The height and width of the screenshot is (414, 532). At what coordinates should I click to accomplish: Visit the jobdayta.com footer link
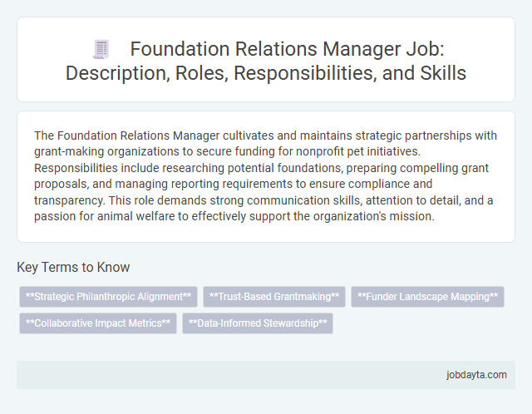pos(476,375)
